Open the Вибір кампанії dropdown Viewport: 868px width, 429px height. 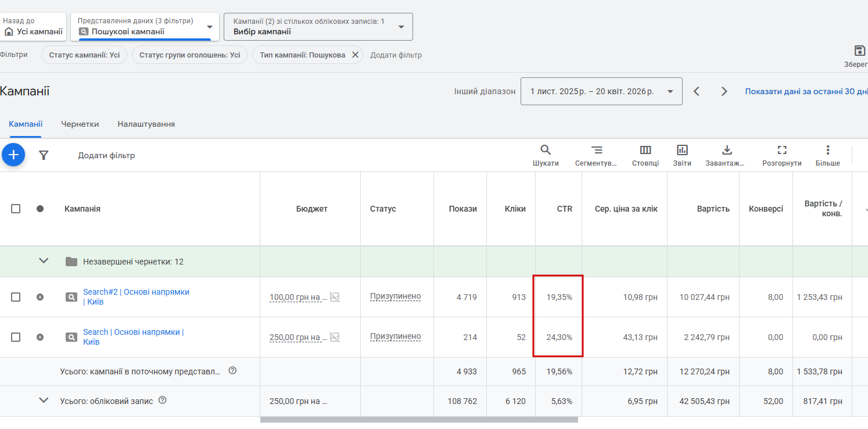[x=318, y=27]
